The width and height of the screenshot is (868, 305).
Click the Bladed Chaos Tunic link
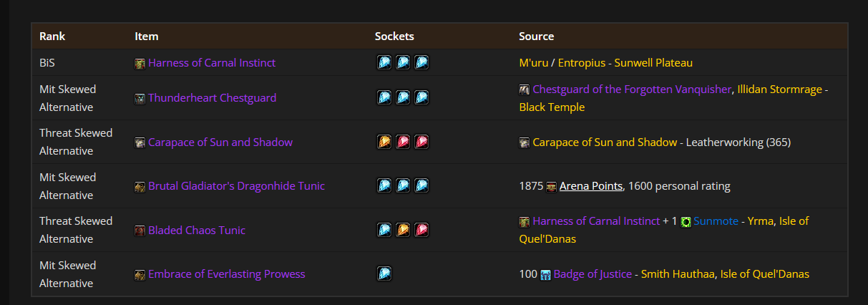(196, 231)
